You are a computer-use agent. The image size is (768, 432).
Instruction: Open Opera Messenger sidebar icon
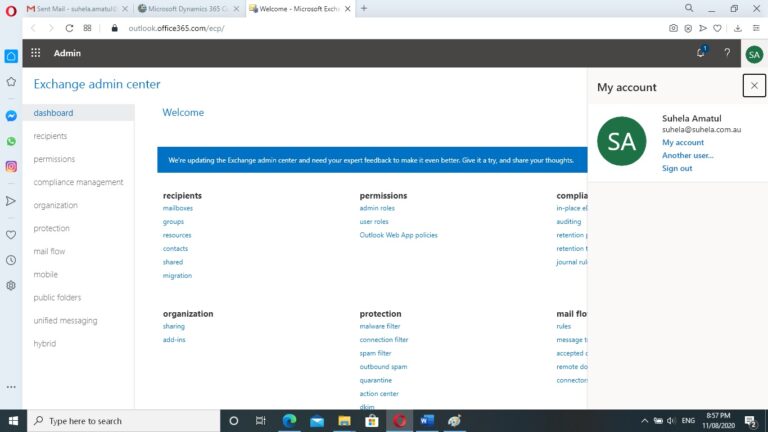tap(11, 116)
